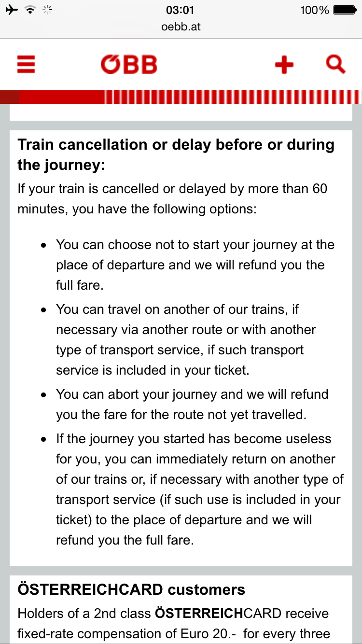Select the bullet about travelling on another train
This screenshot has width=362, height=644.
click(185, 339)
